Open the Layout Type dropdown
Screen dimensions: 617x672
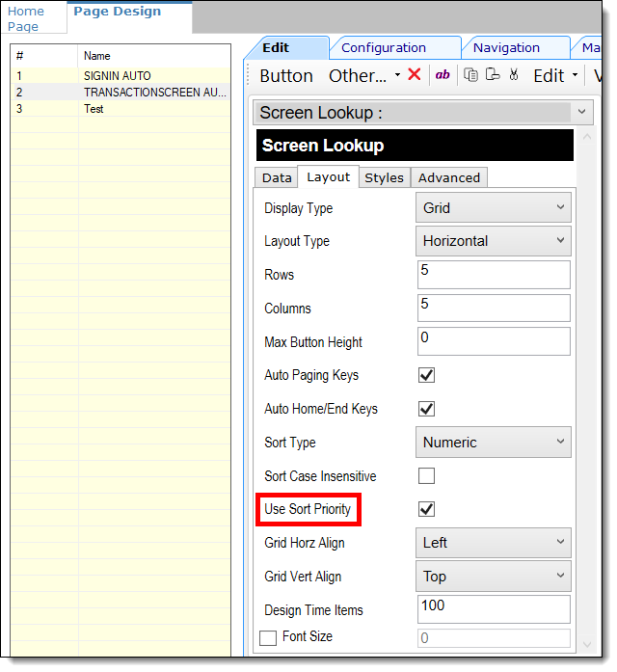tap(494, 241)
